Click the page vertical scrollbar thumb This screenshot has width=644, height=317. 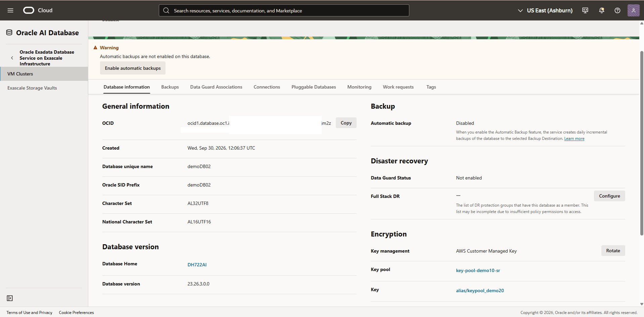coord(642,143)
